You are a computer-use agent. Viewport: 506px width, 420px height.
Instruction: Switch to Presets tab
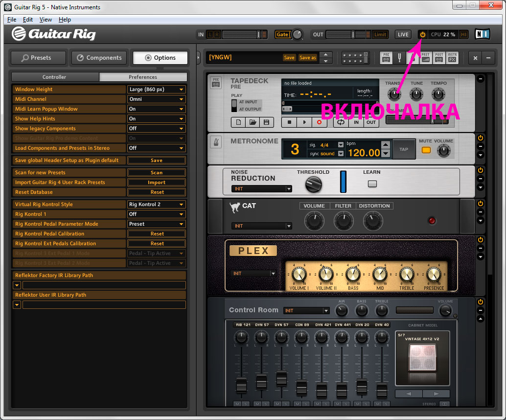click(38, 58)
